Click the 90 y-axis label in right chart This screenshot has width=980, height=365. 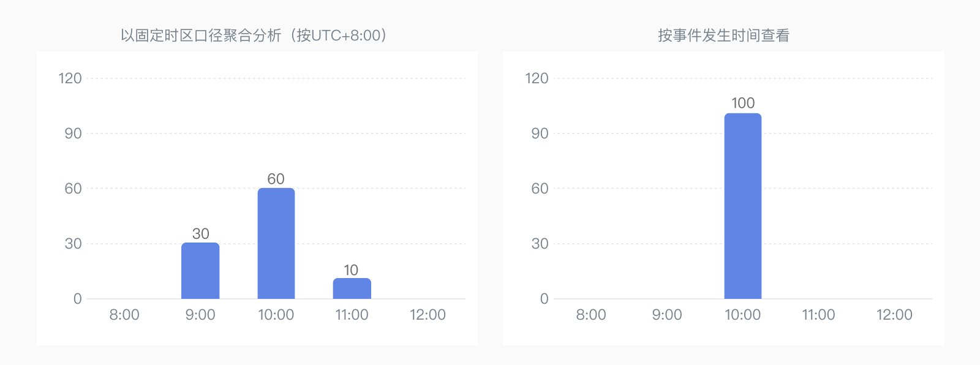tap(540, 134)
